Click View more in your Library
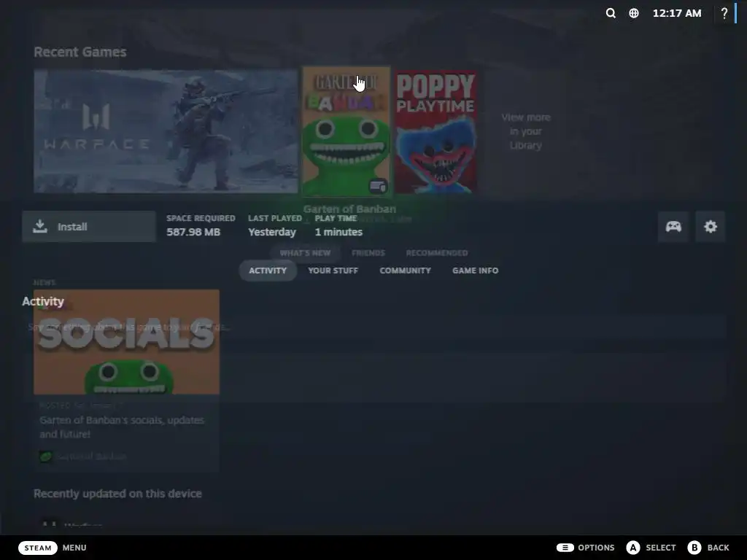This screenshot has height=560, width=747. click(x=526, y=131)
